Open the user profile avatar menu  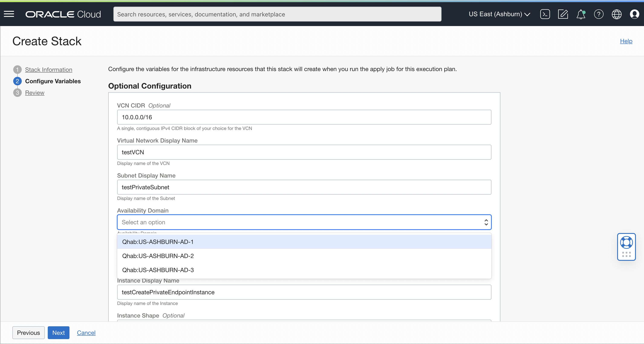point(635,14)
